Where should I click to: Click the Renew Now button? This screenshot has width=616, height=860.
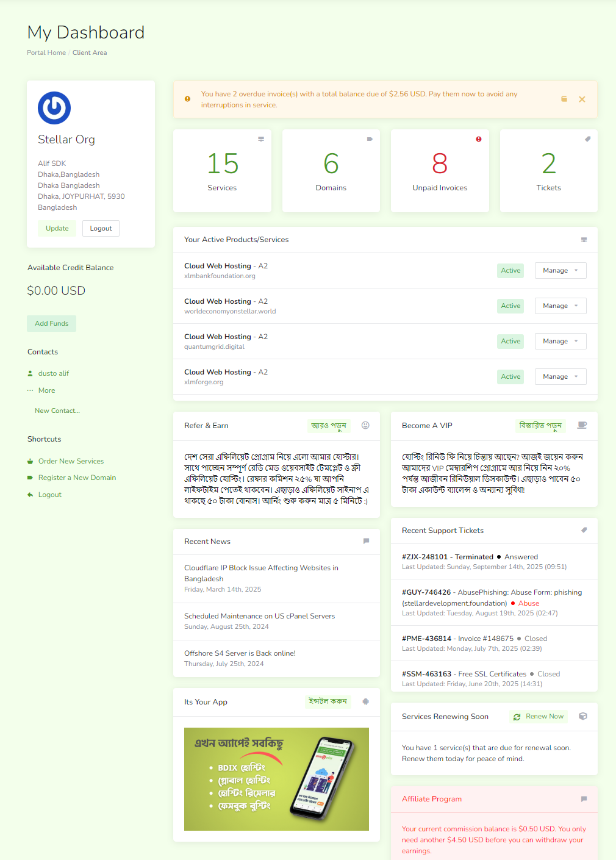(539, 716)
